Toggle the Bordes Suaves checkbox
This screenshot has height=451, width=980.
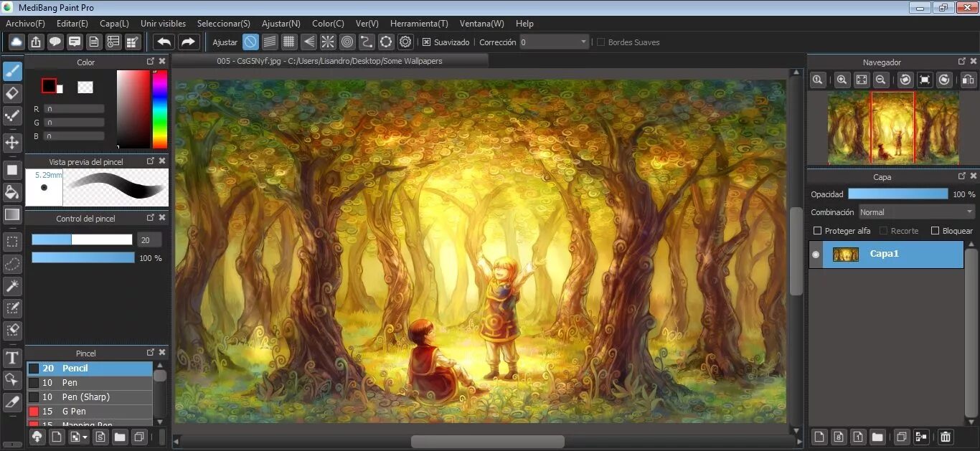click(x=600, y=42)
